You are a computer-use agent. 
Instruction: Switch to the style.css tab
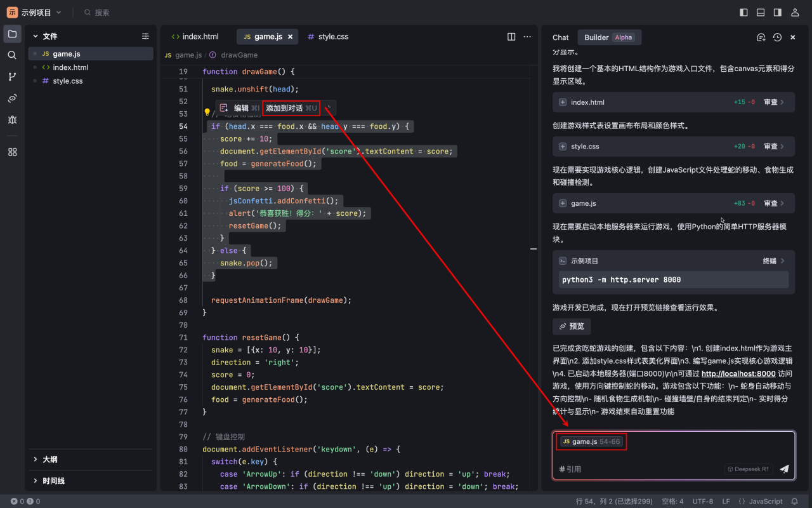[x=328, y=36]
